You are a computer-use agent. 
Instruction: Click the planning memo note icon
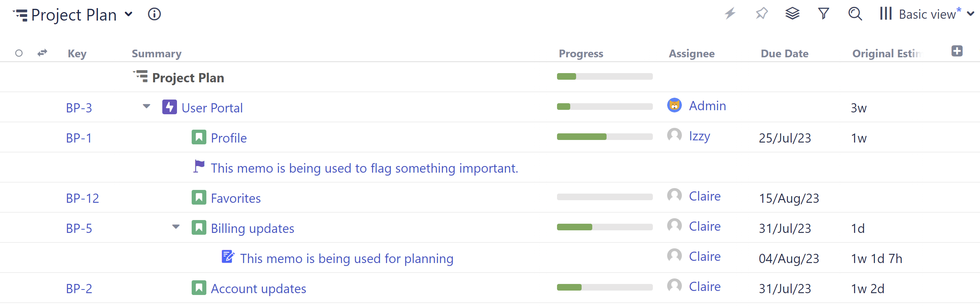228,257
